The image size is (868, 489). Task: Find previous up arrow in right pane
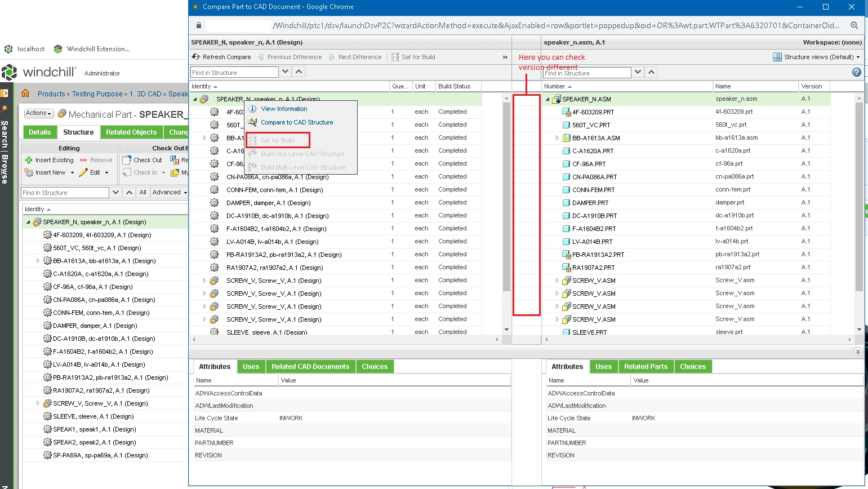click(652, 72)
